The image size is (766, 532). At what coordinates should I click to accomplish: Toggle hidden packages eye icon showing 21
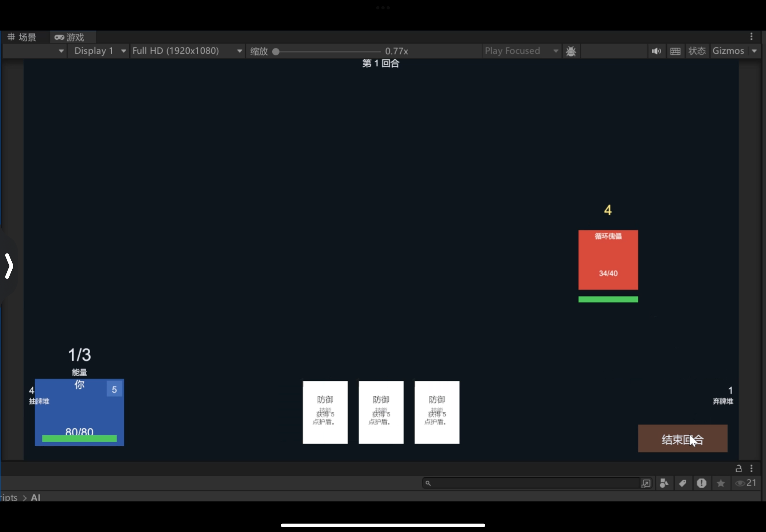(x=746, y=483)
